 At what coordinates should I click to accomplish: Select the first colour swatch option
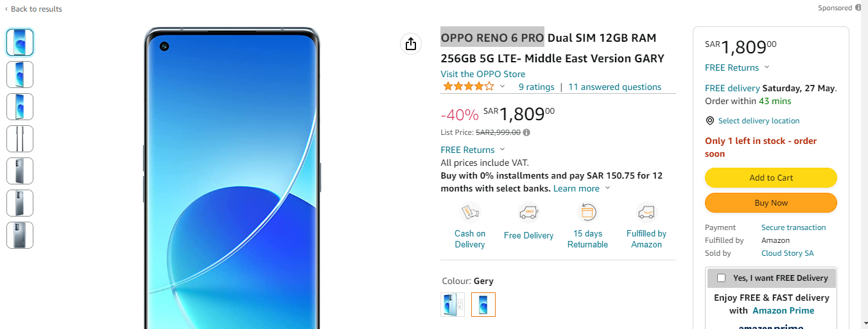[453, 304]
